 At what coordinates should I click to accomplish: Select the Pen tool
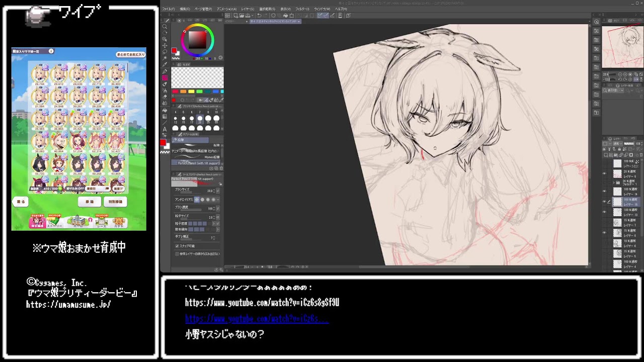(165, 71)
